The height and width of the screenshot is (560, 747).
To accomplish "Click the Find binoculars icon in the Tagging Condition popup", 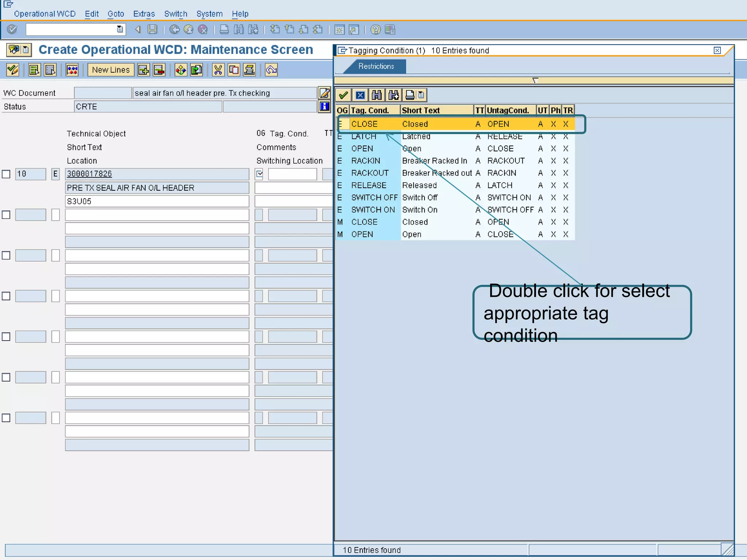I will coord(376,95).
